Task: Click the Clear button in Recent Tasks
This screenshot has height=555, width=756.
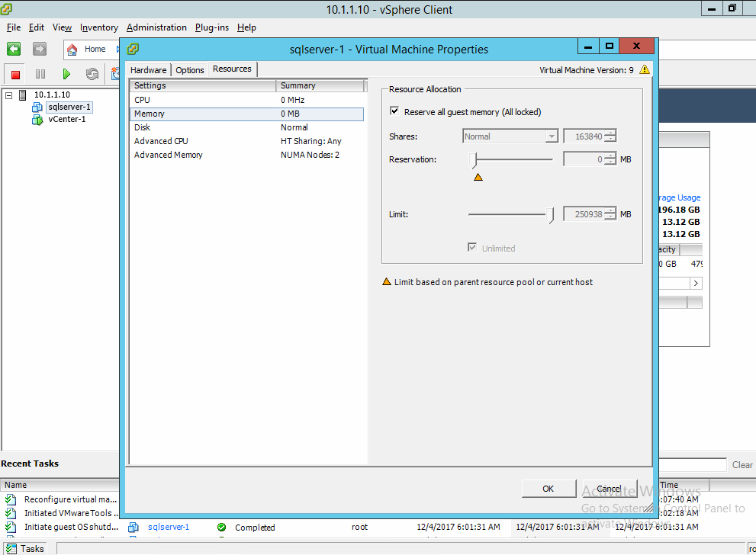Action: point(742,465)
